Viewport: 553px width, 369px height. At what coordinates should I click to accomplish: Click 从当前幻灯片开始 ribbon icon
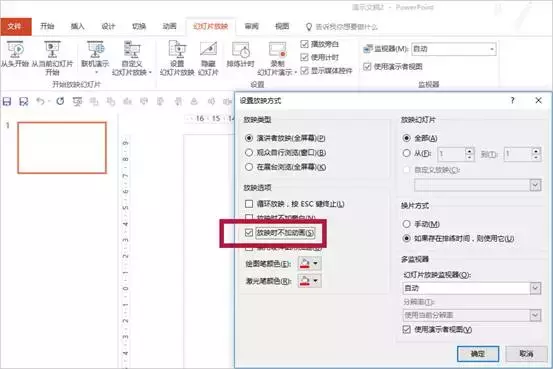[52, 58]
